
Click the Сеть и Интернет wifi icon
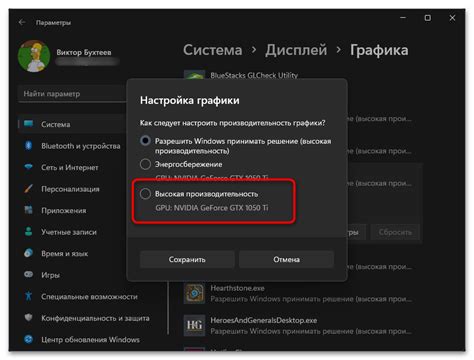coord(29,167)
